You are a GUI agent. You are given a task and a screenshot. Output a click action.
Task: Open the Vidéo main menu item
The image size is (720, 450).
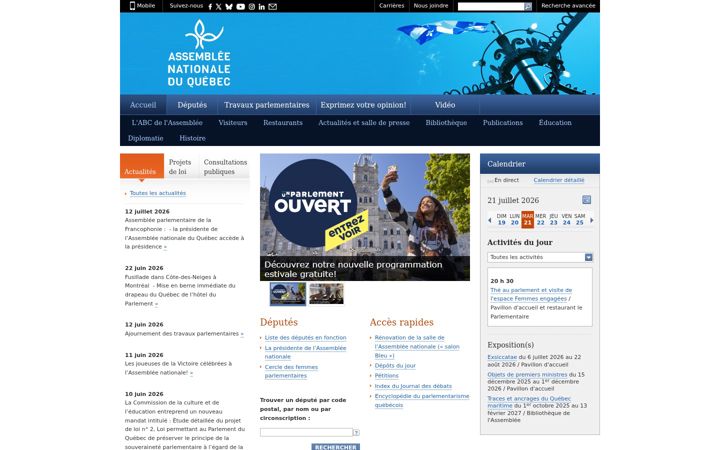445,105
